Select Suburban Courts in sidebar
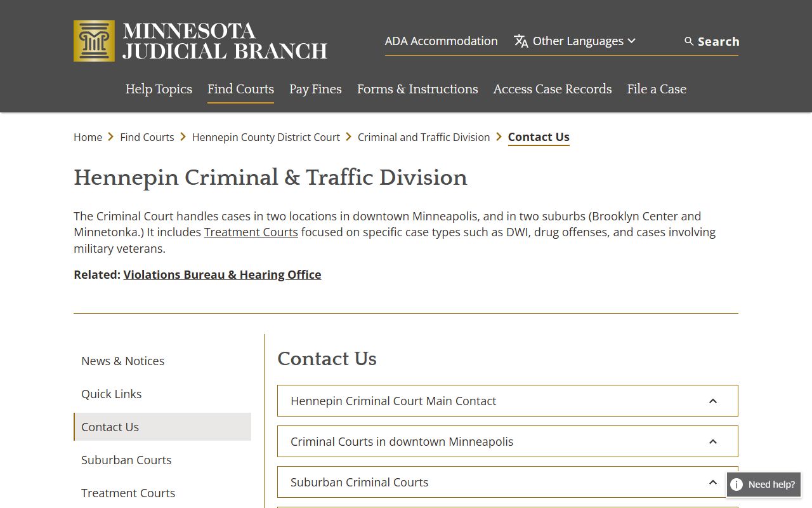The width and height of the screenshot is (812, 508). [x=126, y=460]
